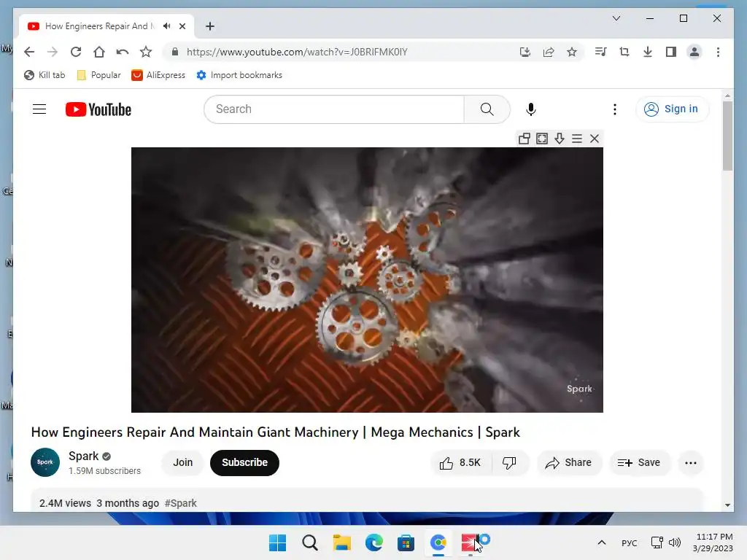Click the undo closed tab arrow icon

point(123,52)
